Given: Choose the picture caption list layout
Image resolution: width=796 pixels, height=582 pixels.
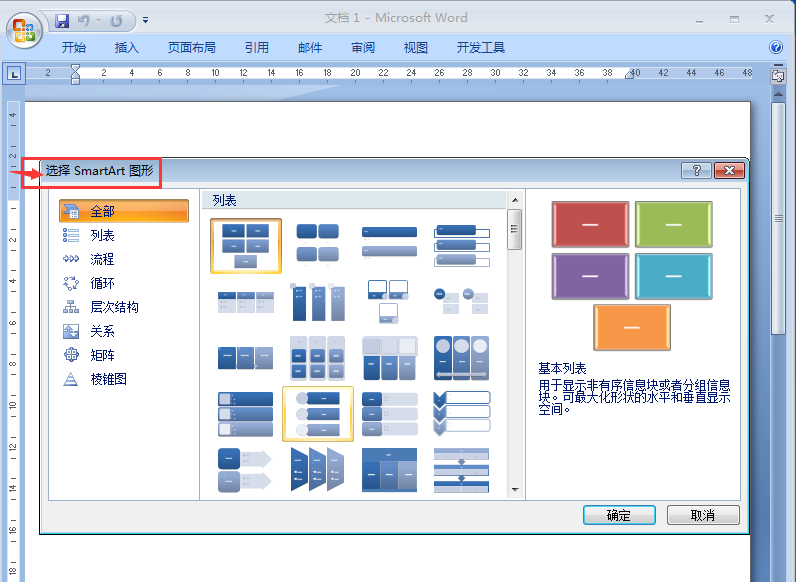Looking at the screenshot, I should click(389, 302).
